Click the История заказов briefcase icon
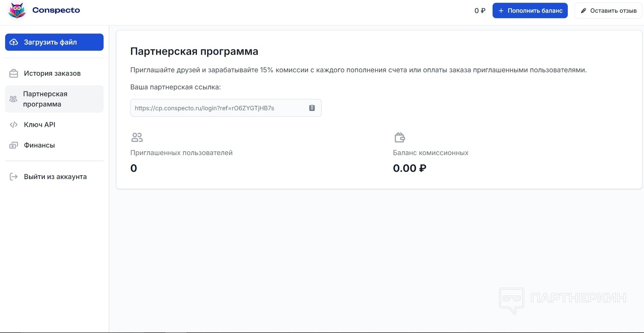 tap(14, 73)
